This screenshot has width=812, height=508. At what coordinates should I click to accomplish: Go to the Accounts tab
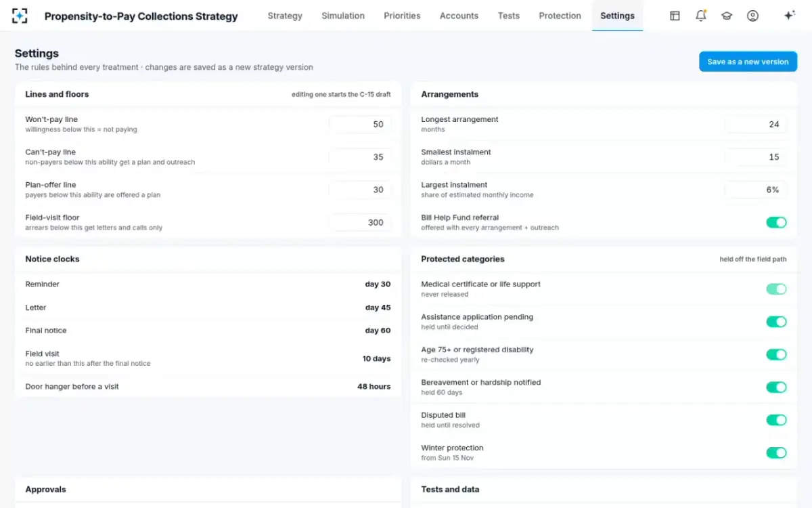pos(459,16)
